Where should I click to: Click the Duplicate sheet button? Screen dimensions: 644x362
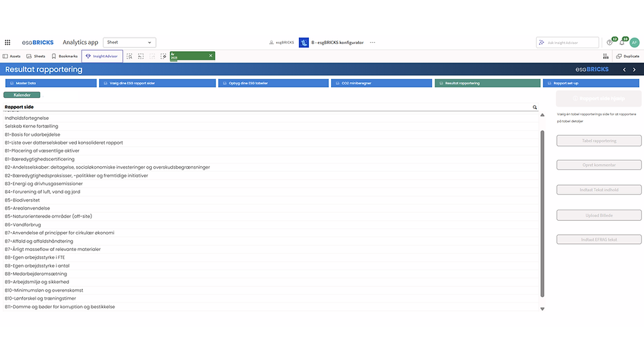click(x=628, y=57)
